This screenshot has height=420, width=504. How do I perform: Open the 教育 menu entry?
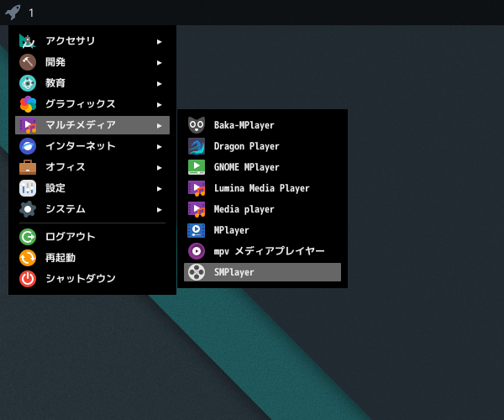[x=92, y=83]
